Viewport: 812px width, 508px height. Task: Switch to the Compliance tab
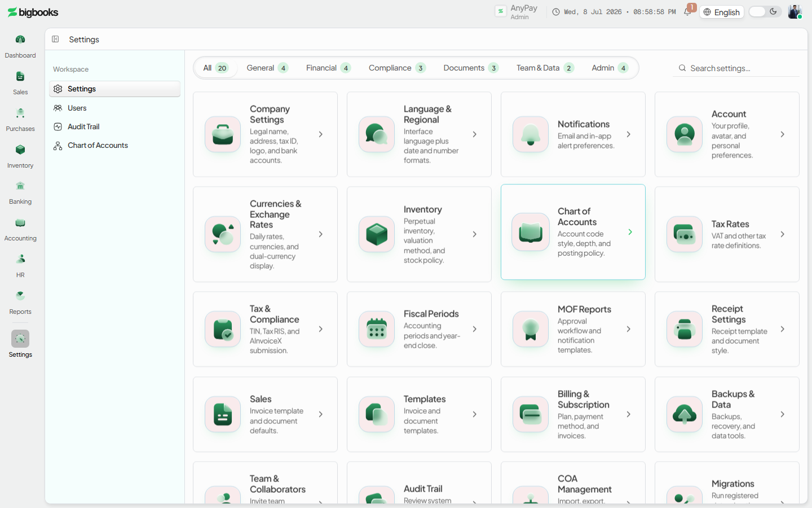point(397,68)
